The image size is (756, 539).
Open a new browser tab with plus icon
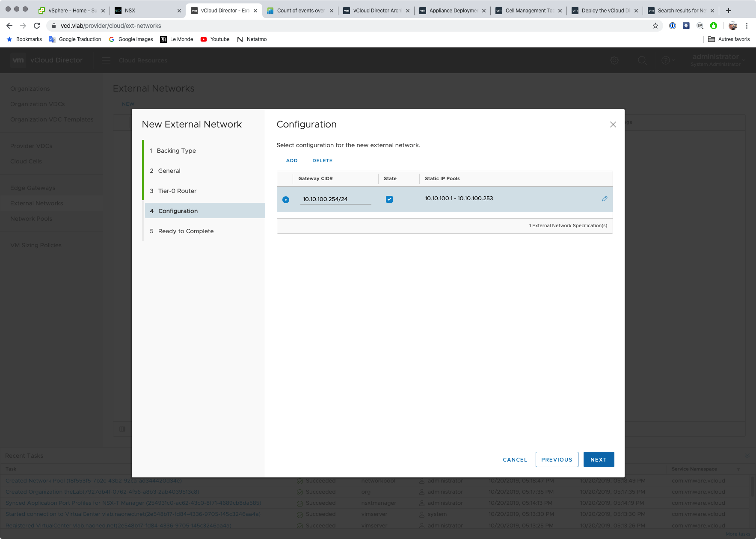click(729, 11)
